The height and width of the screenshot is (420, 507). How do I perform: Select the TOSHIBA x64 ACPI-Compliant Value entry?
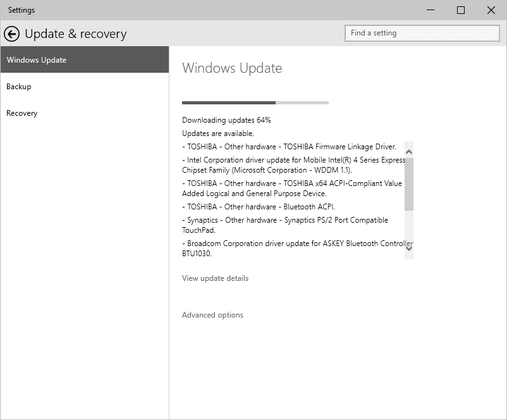[x=292, y=188]
